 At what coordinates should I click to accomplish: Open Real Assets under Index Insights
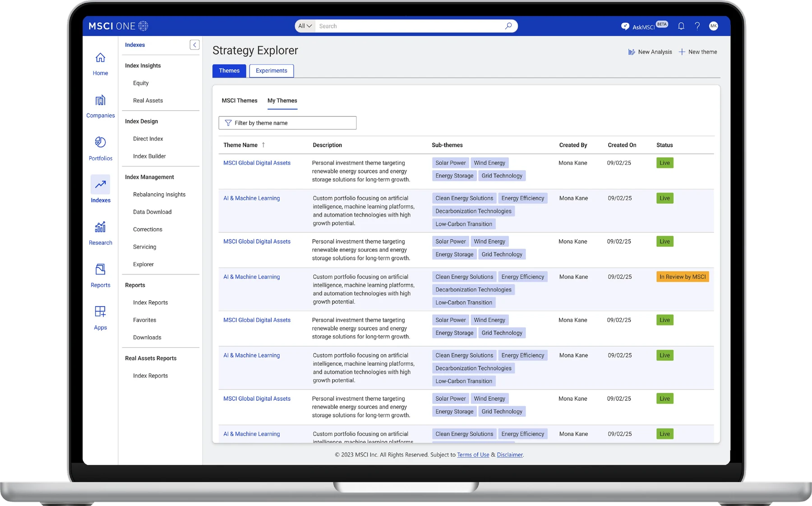148,101
